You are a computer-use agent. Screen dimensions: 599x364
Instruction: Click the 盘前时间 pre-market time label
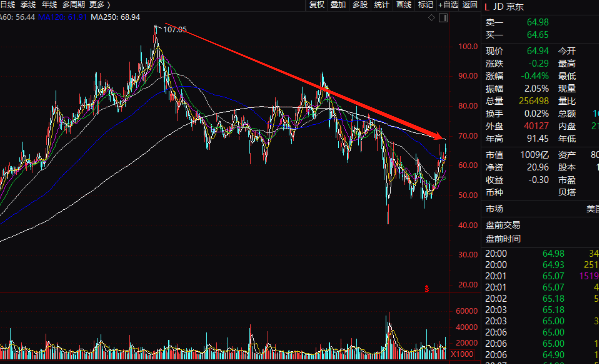click(x=503, y=239)
